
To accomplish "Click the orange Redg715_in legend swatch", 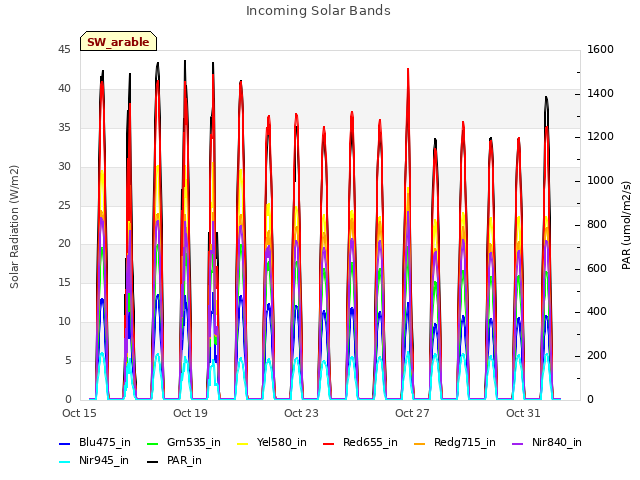I will [x=420, y=444].
